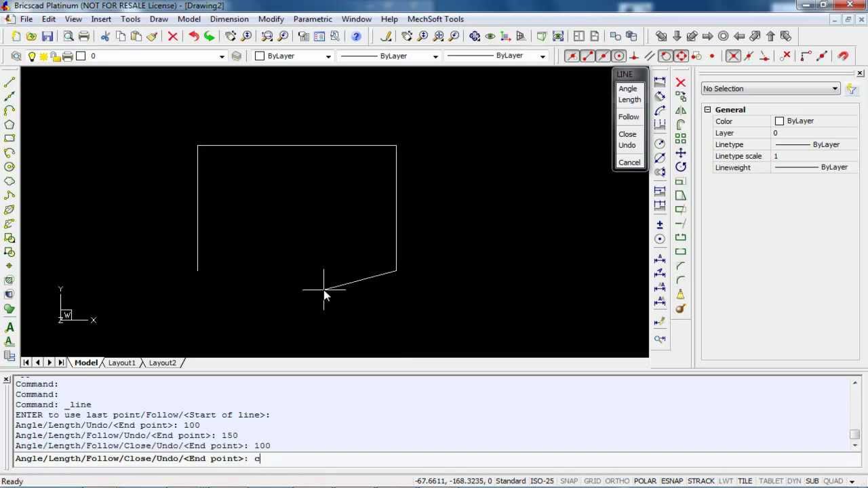
Task: Toggle SNAP in the status bar
Action: coord(569,481)
